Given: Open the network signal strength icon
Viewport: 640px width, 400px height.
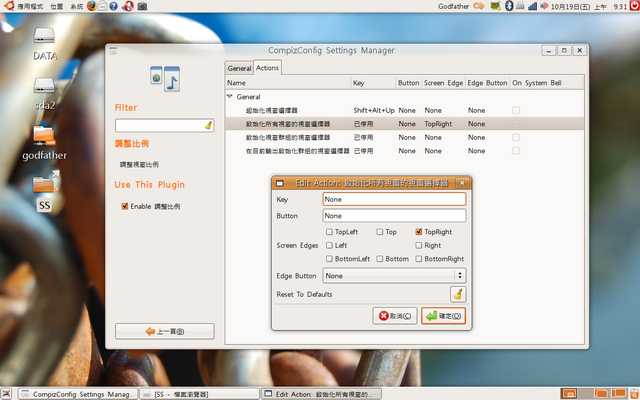Looking at the screenshot, I should [x=532, y=6].
